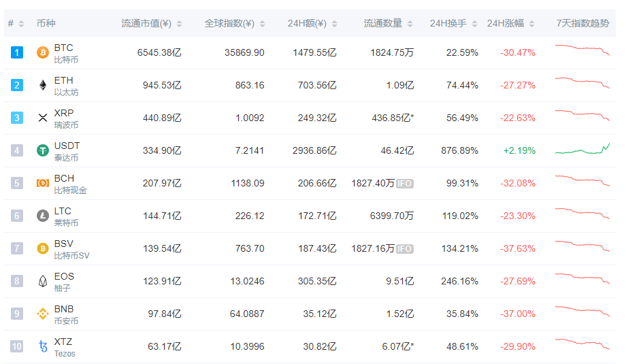Image resolution: width=626 pixels, height=364 pixels.
Task: Sort by 流通市值(¥) column arrows
Action: point(179,24)
